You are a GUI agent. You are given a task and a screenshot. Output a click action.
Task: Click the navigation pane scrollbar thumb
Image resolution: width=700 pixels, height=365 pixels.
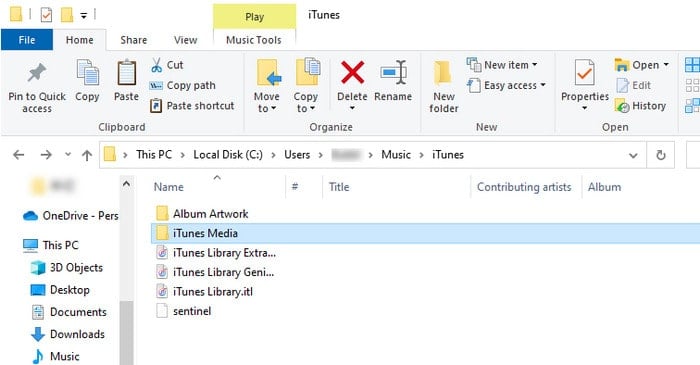pyautogui.click(x=127, y=333)
